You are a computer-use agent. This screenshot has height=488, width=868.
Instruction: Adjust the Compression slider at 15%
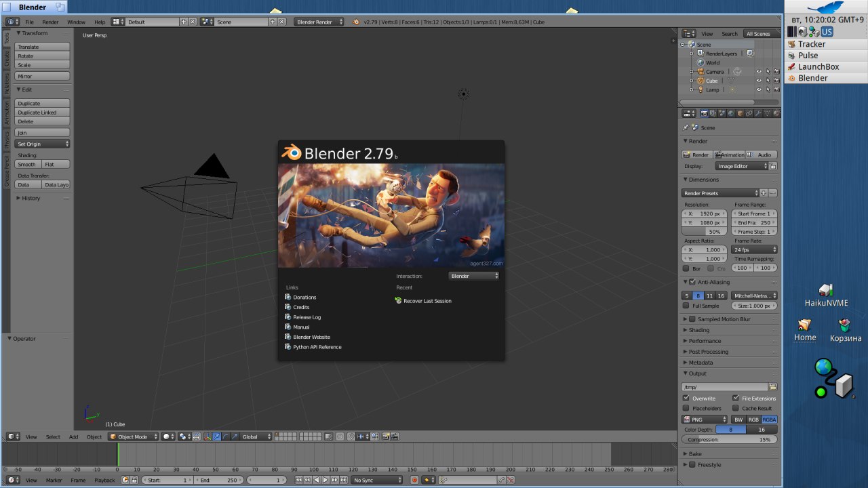pyautogui.click(x=730, y=440)
